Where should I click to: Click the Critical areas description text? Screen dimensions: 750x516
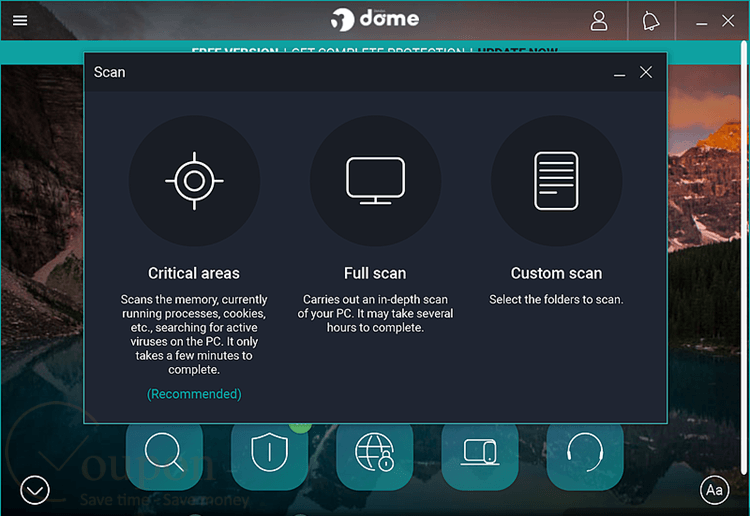click(x=194, y=334)
